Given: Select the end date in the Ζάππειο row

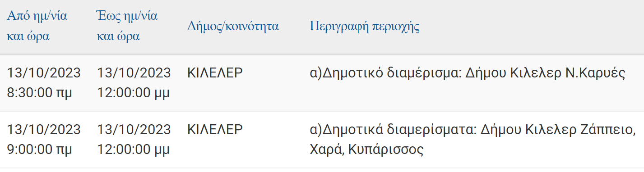Looking at the screenshot, I should (x=134, y=130).
